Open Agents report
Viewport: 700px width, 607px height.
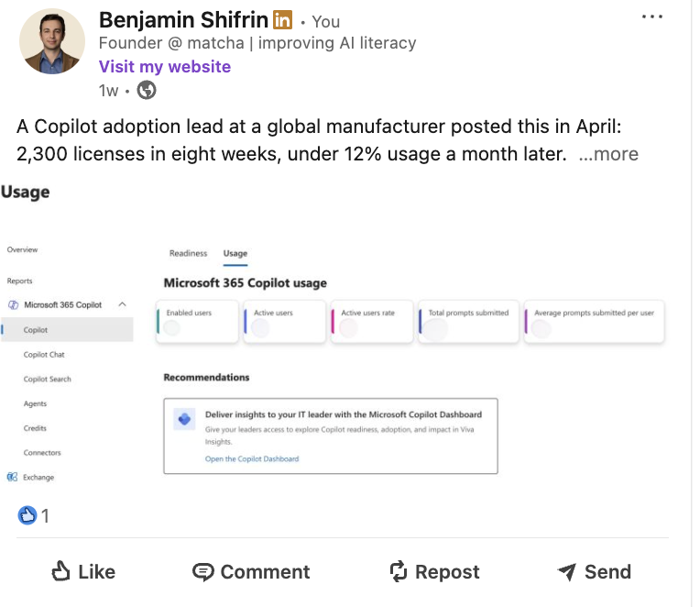coord(35,403)
